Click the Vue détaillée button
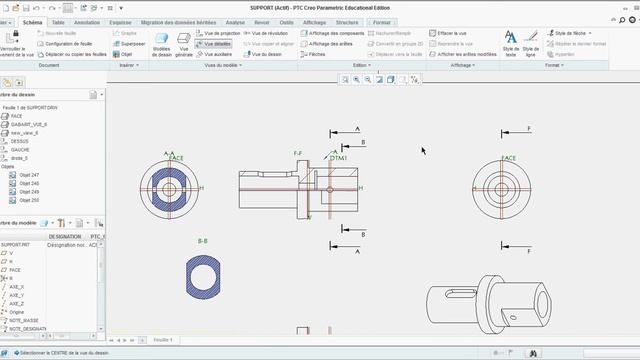Image resolution: width=640 pixels, height=360 pixels. click(213, 44)
